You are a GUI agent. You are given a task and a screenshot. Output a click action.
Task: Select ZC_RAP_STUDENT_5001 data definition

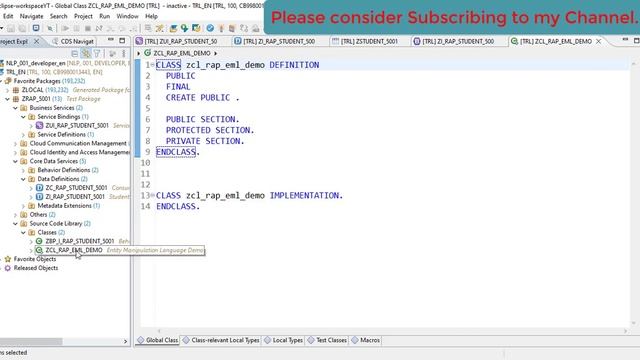(76, 188)
